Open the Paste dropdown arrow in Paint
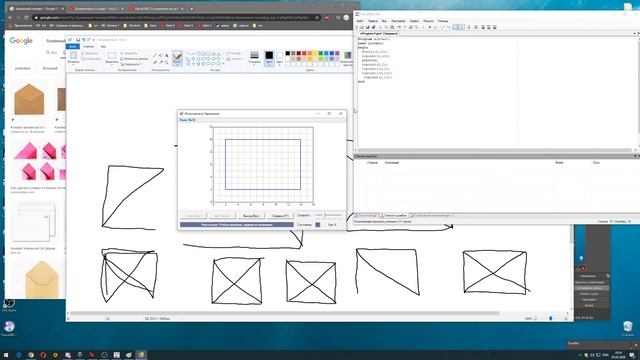Image resolution: width=640 pixels, height=360 pixels. 73,64
